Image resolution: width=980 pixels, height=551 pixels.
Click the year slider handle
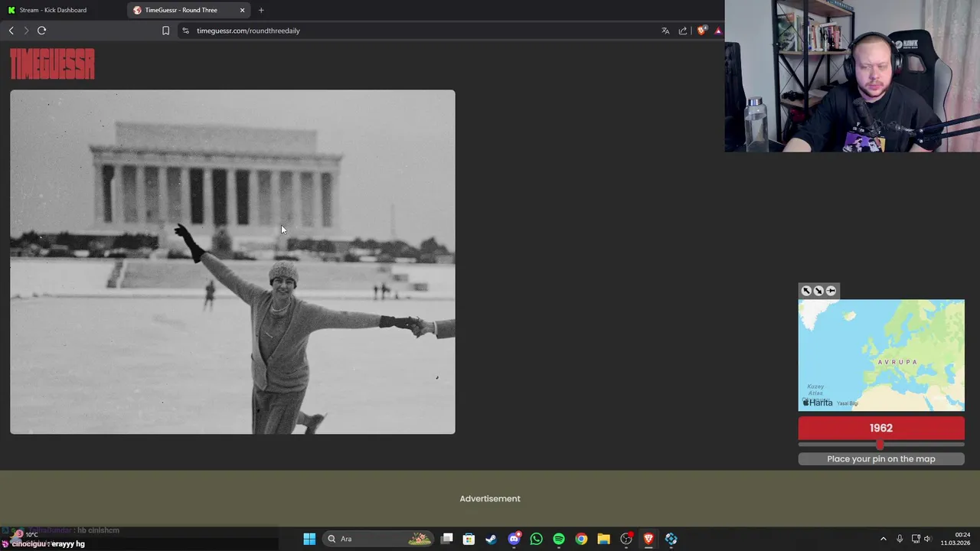pyautogui.click(x=880, y=444)
